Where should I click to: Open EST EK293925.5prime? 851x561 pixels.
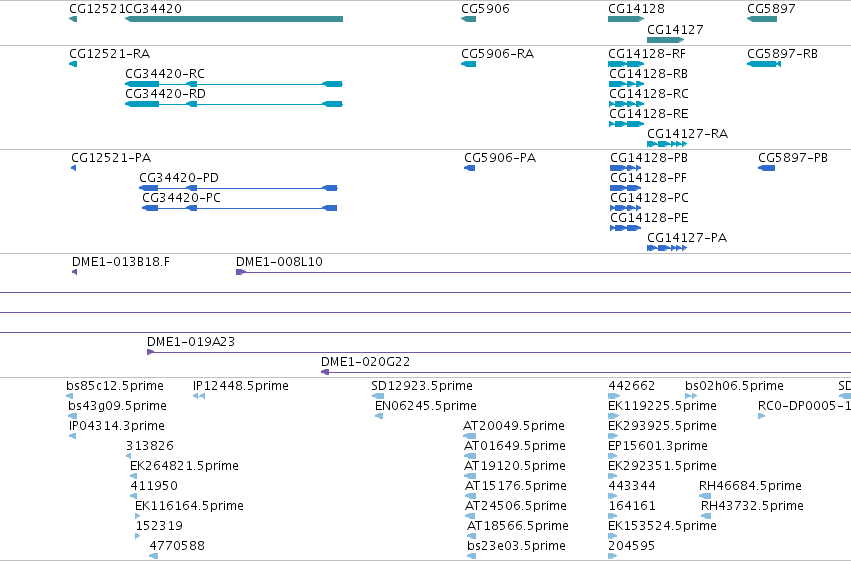tap(663, 426)
